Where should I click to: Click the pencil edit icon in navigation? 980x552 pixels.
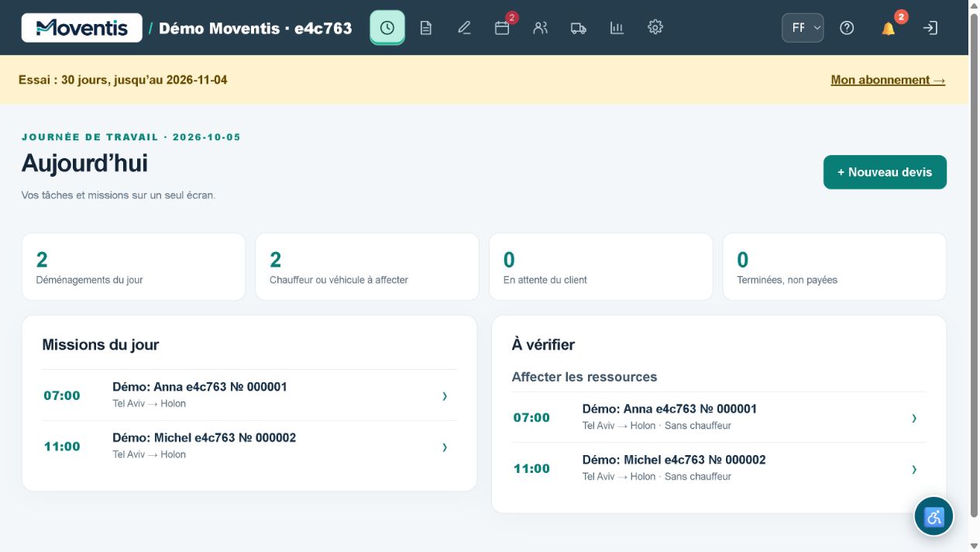pyautogui.click(x=464, y=28)
